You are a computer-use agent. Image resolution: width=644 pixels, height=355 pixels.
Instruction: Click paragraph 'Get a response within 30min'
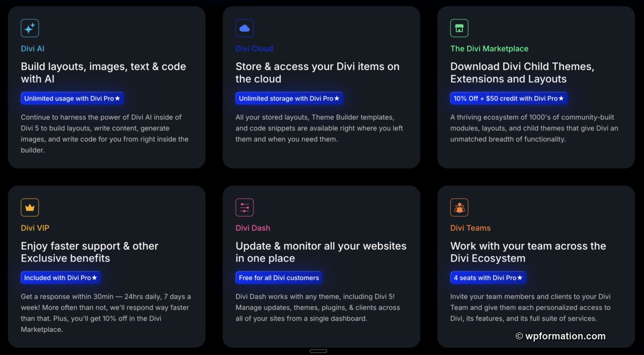(x=106, y=313)
